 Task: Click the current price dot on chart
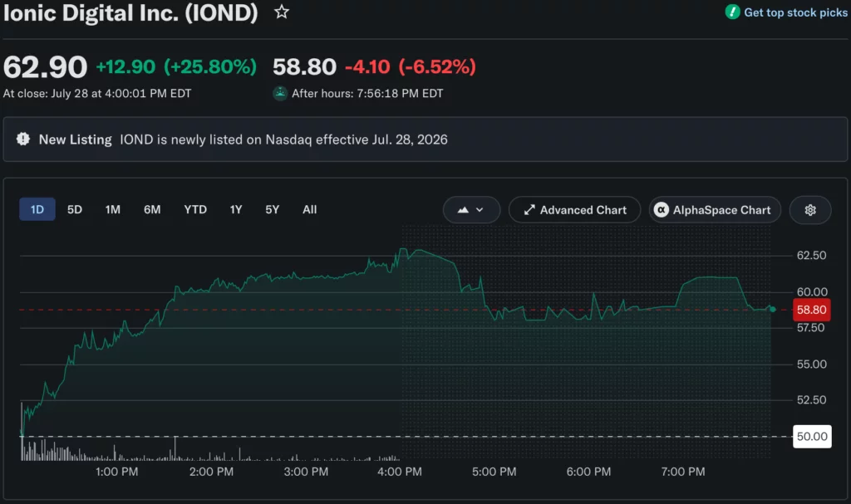(x=772, y=309)
